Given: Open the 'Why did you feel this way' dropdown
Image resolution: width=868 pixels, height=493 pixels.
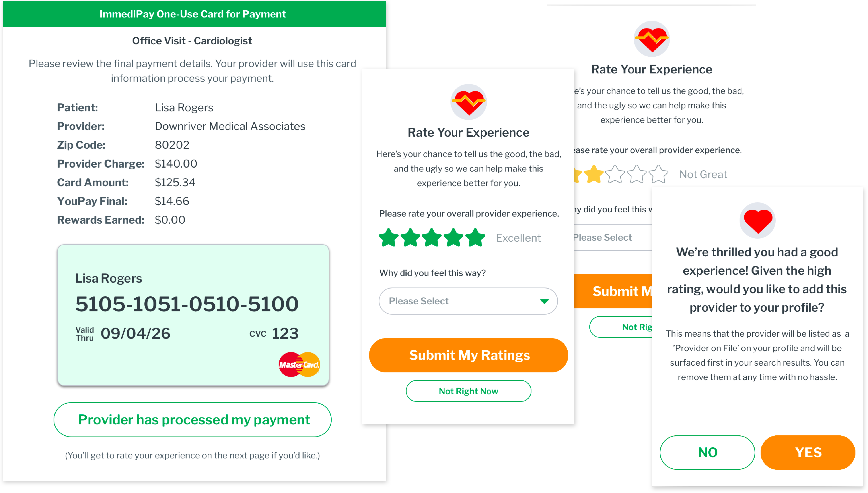Looking at the screenshot, I should click(468, 301).
